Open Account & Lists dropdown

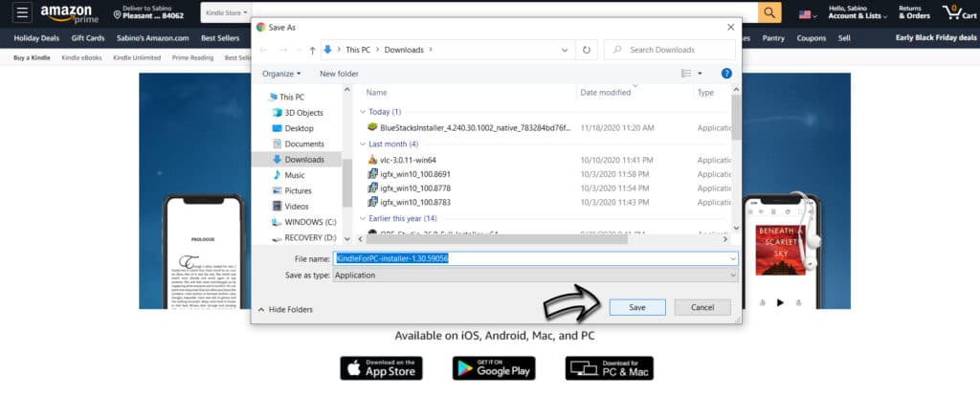[858, 12]
